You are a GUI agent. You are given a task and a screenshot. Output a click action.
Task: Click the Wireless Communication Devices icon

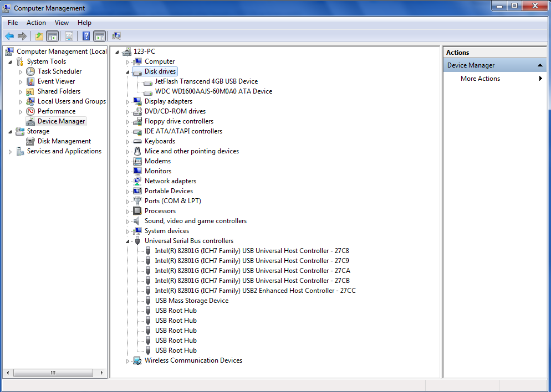pos(137,360)
